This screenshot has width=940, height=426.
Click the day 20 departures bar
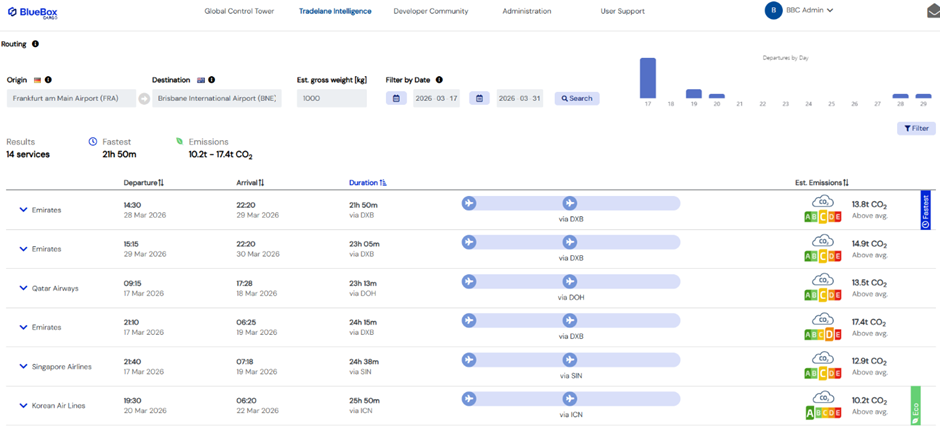(717, 96)
